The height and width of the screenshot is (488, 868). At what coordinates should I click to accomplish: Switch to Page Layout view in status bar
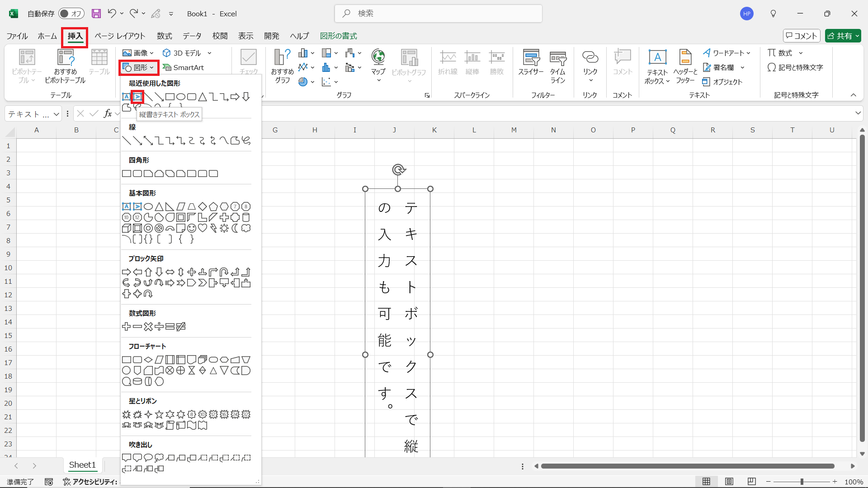click(x=729, y=482)
